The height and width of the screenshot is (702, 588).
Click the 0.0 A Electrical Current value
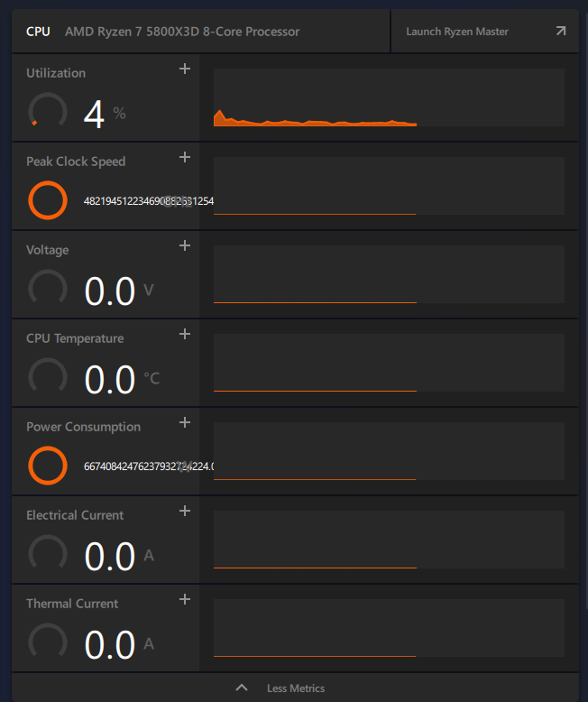pos(119,556)
